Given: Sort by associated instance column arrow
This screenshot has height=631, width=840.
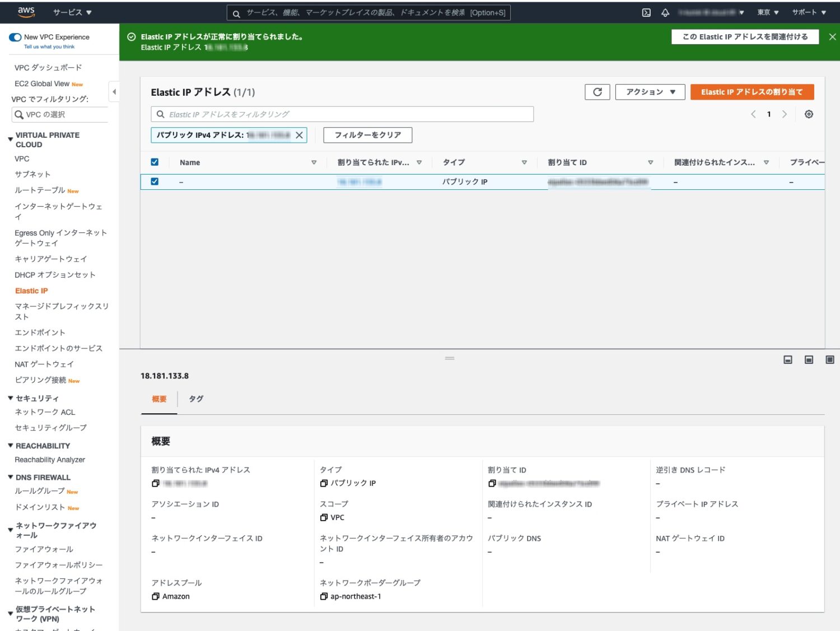Looking at the screenshot, I should point(766,162).
